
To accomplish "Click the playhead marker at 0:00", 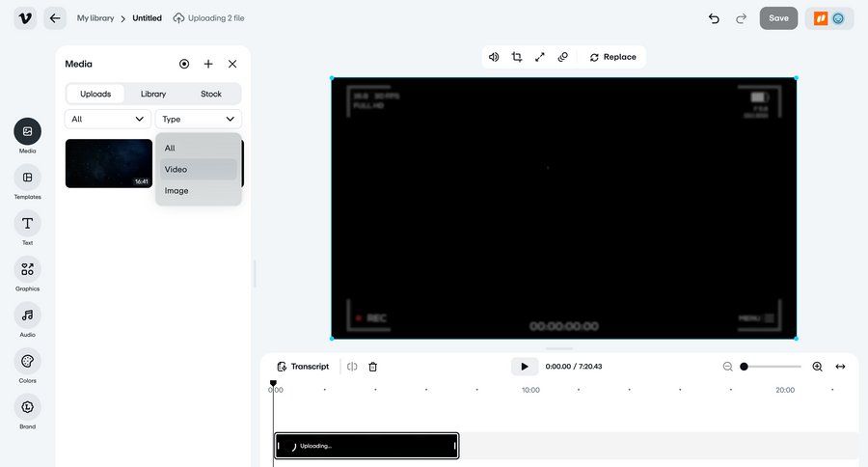I will pyautogui.click(x=273, y=383).
